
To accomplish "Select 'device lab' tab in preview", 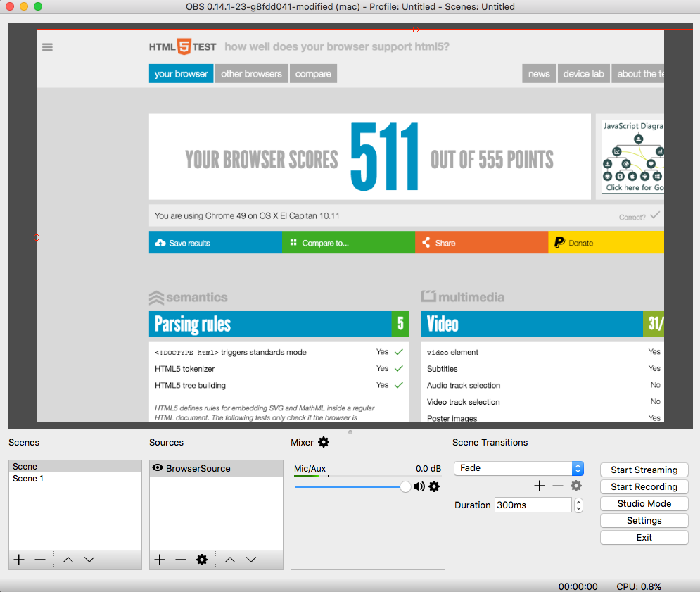I will click(x=583, y=74).
